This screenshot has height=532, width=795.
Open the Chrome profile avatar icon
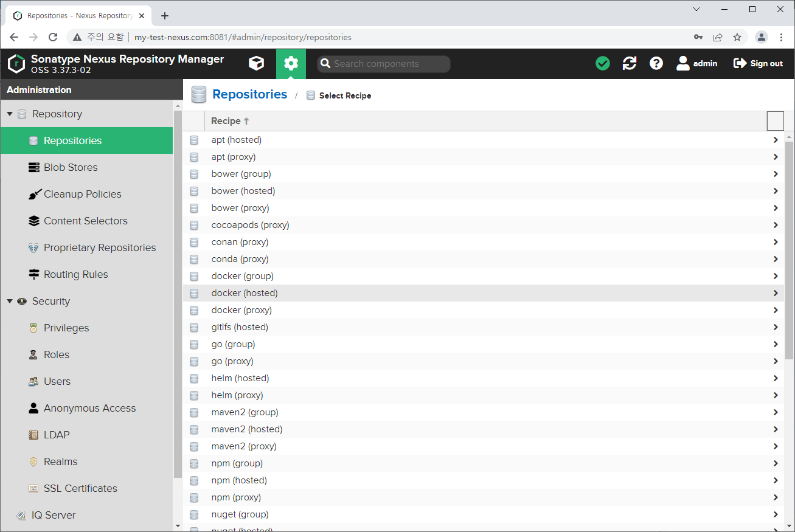point(762,37)
